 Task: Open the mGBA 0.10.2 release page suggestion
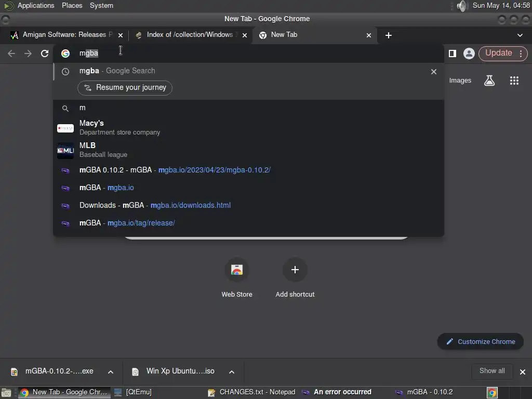pos(248,170)
